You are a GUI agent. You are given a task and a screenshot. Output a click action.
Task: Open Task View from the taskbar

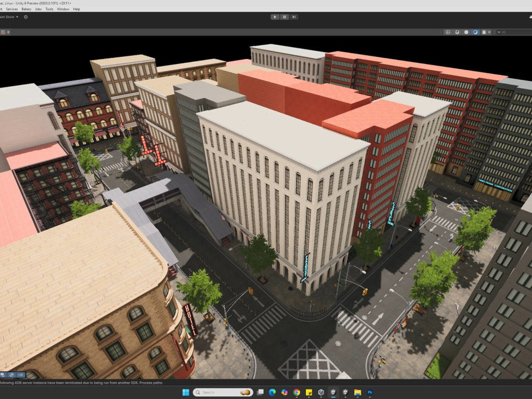260,392
